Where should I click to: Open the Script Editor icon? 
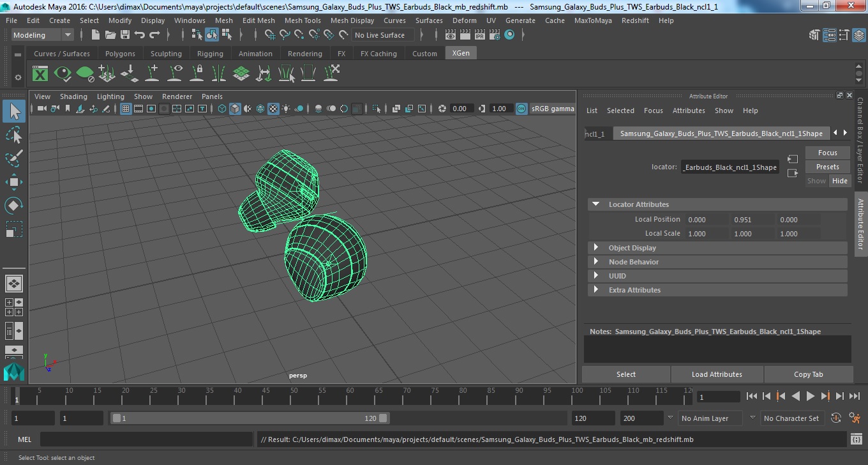(857, 439)
